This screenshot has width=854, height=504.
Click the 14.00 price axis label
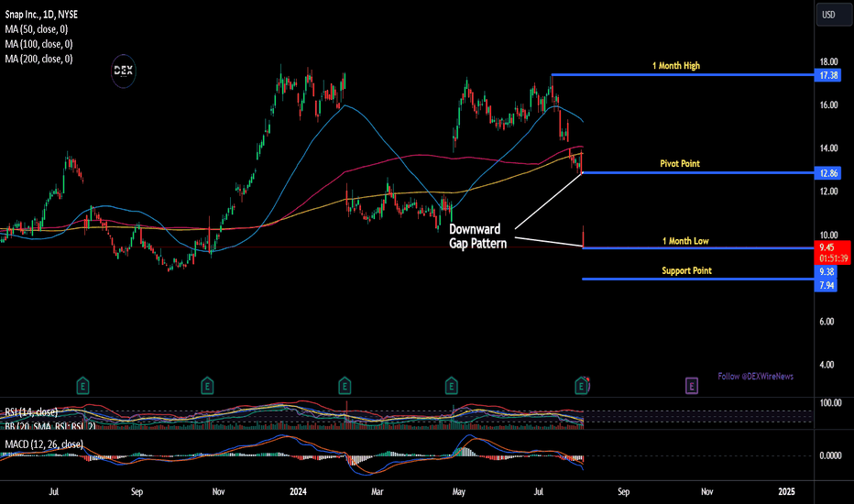[x=828, y=148]
